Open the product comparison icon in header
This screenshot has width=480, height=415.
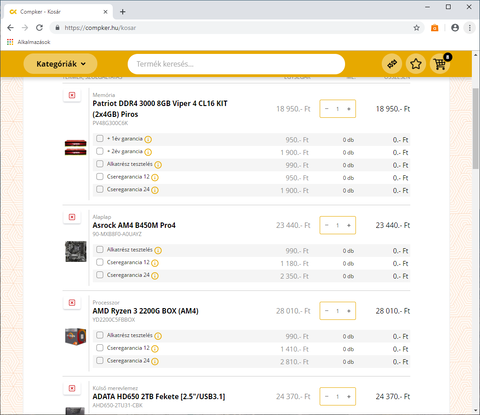(x=392, y=64)
